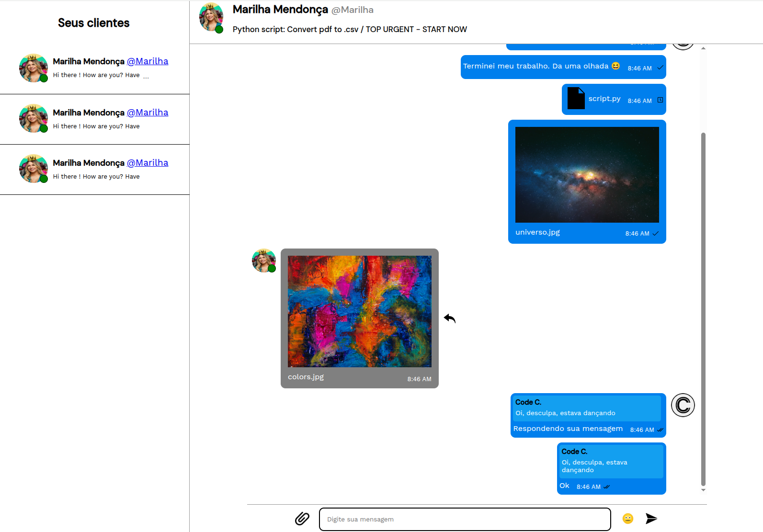This screenshot has width=763, height=532.
Task: Click quoted message in 'Respondendo sua mensagem'
Action: 586,408
